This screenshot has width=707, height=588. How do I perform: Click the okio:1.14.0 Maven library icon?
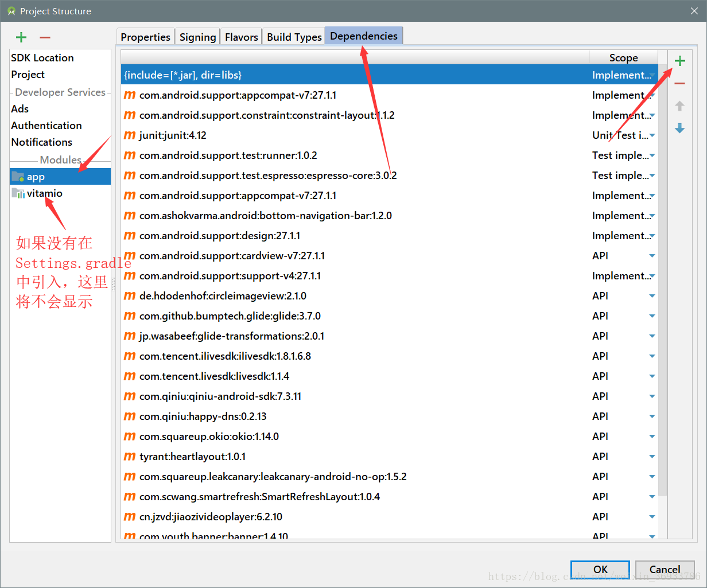(x=130, y=437)
